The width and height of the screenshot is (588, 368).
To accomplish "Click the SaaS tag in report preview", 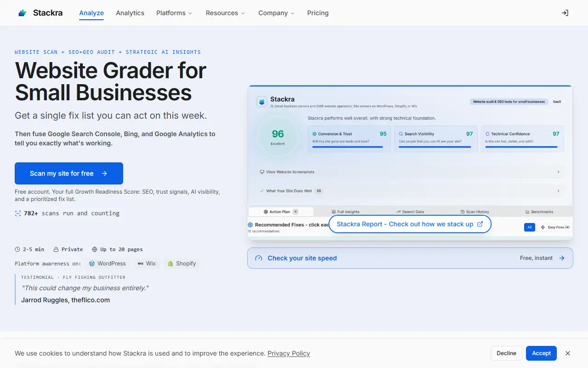I will click(557, 102).
